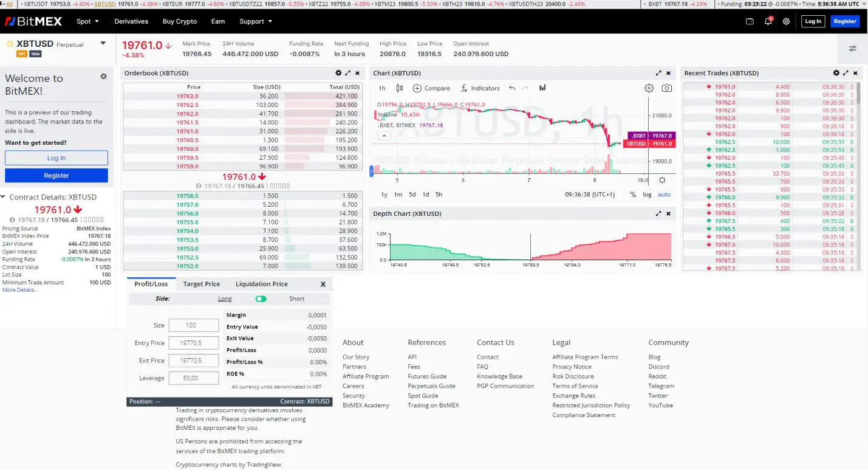The image size is (868, 470).
Task: Collapse Contract Details: XBTUSD section
Action: coord(3,197)
